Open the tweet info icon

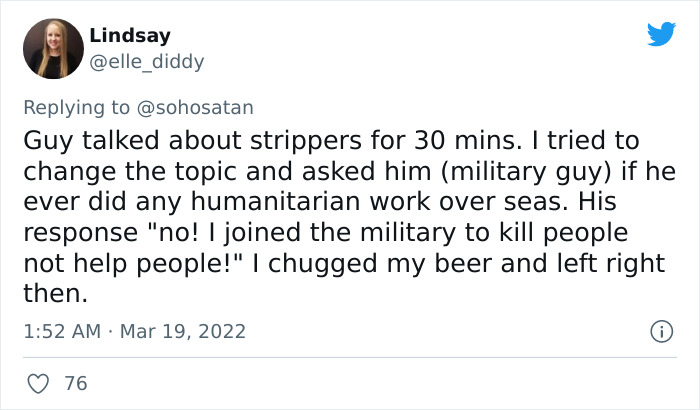coord(660,331)
